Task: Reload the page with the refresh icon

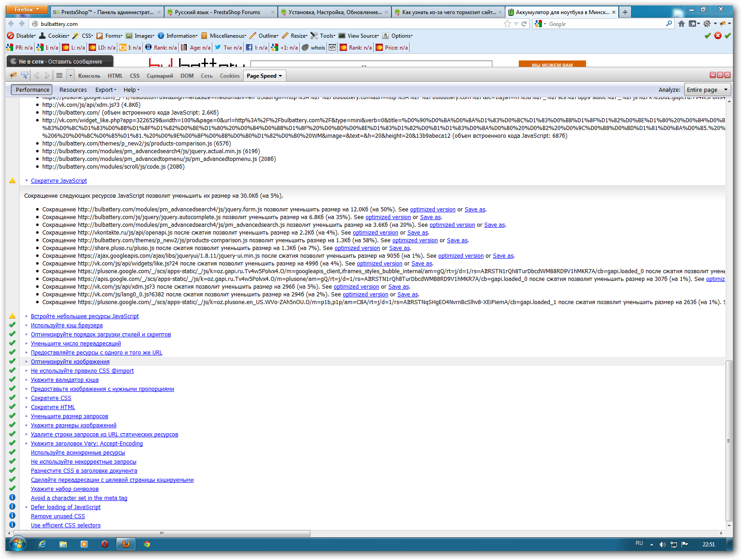Action: [524, 24]
